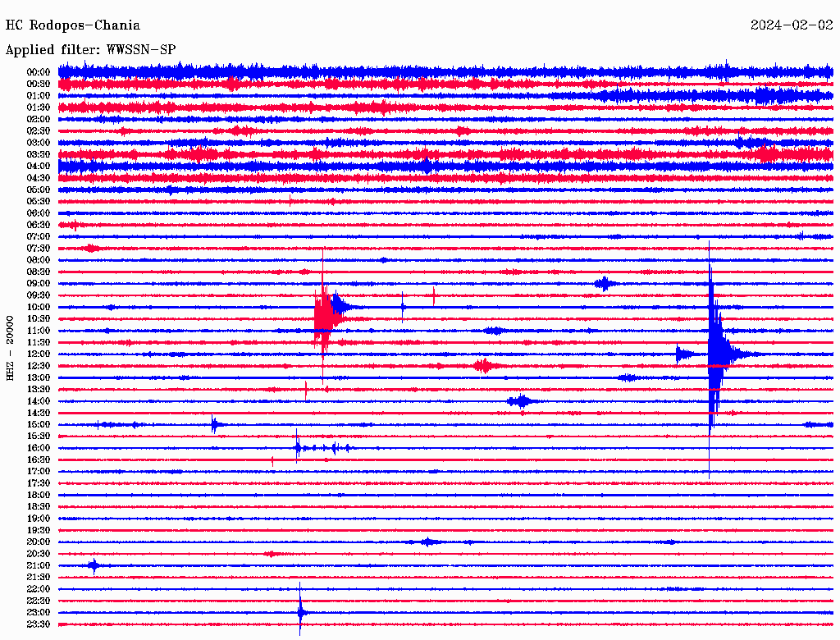Viewport: 840px width, 640px height.
Task: Choose the 17:30 time label
Action: pos(39,483)
